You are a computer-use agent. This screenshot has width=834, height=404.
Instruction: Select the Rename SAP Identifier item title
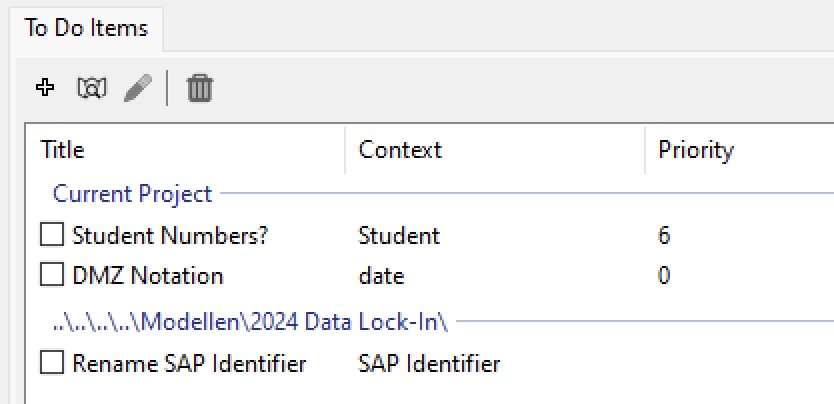(x=189, y=363)
